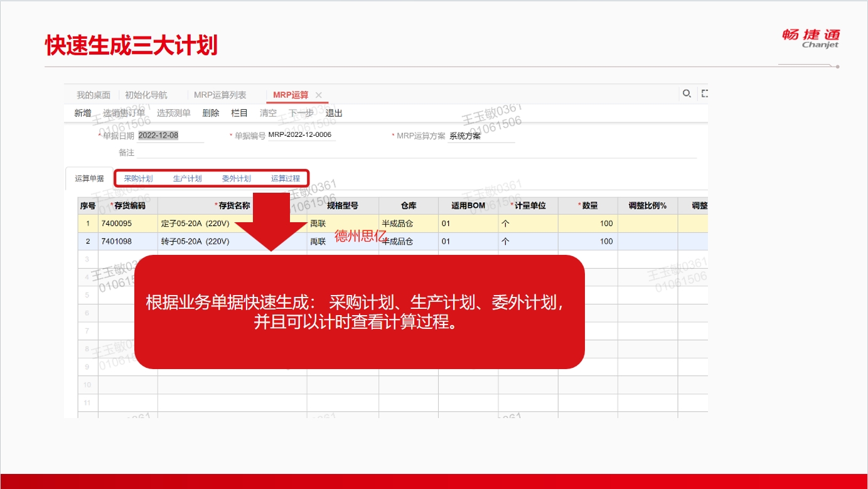Click the 仓库 column header
This screenshot has width=868, height=489.
409,206
